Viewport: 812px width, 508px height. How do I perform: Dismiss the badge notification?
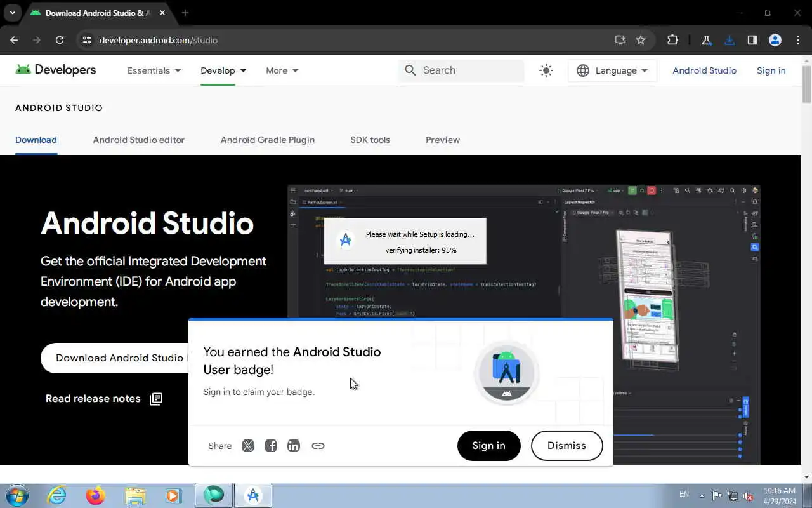pos(566,445)
